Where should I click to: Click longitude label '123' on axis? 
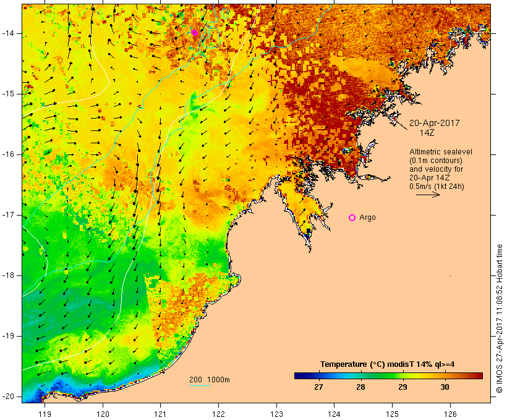[276, 414]
